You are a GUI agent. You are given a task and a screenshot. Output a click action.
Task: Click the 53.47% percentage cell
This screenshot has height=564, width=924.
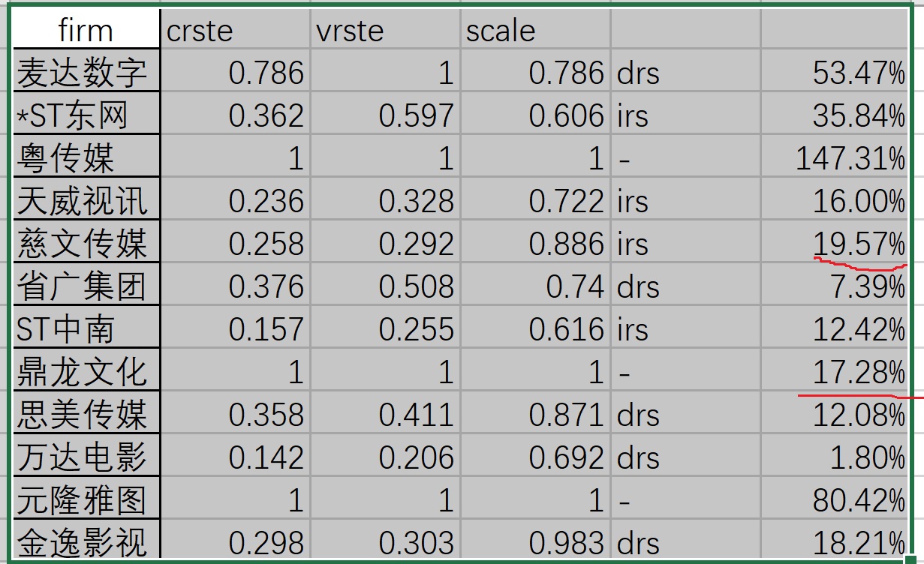[835, 73]
